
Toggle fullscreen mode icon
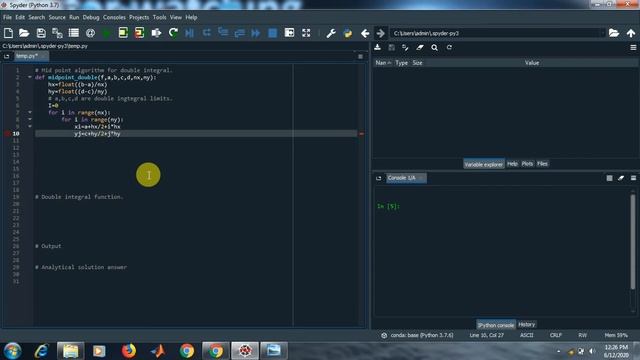306,33
